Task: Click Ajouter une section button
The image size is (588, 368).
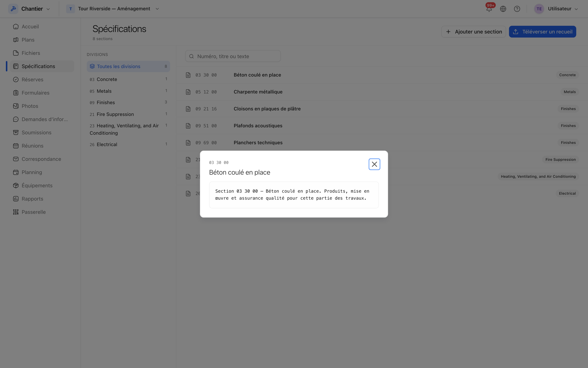Action: point(473,32)
